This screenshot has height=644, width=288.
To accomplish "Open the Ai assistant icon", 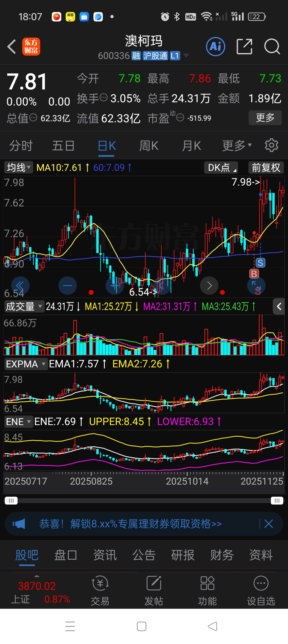I will point(215,46).
